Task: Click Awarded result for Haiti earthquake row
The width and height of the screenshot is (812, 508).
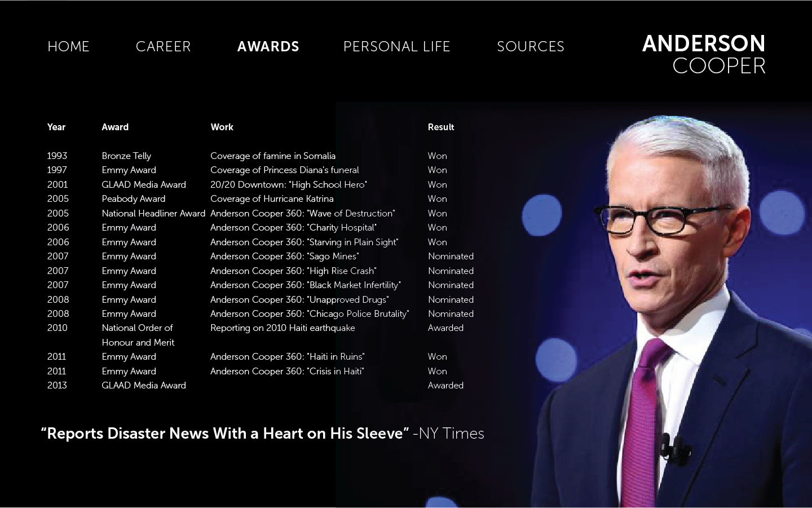Action: tap(445, 328)
